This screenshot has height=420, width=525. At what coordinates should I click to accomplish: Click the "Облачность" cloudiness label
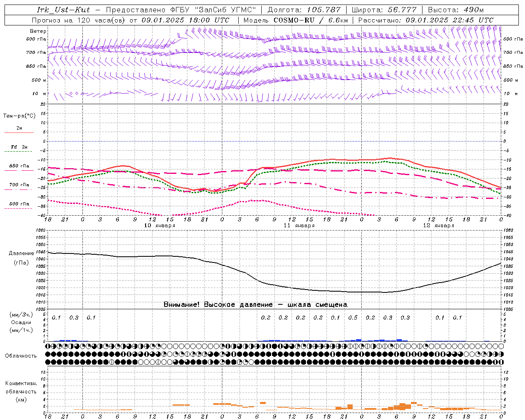21,356
